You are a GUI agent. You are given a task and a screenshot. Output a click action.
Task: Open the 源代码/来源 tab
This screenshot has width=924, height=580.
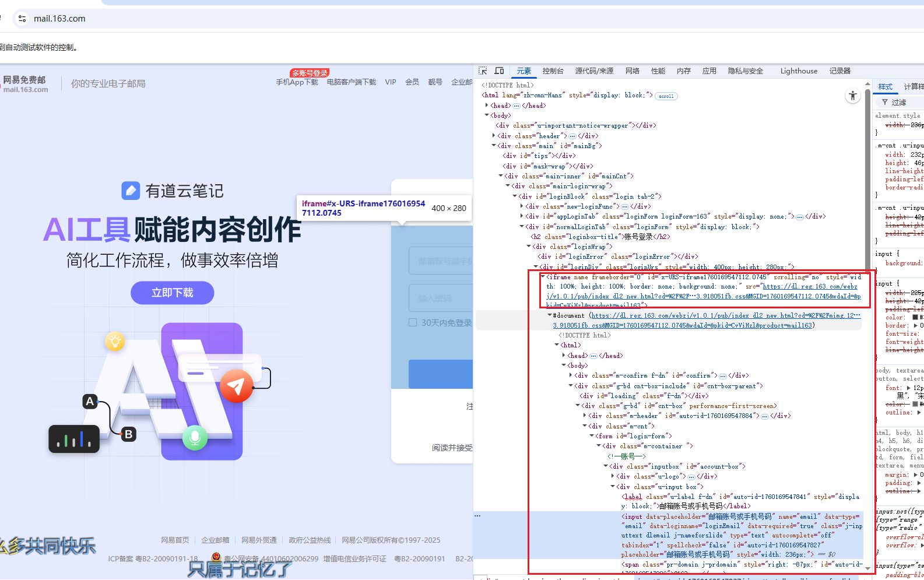[x=594, y=71]
